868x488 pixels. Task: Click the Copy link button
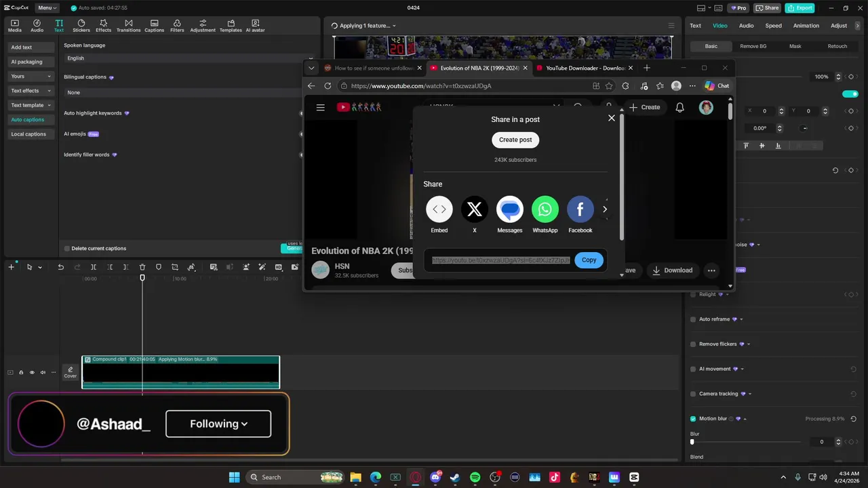click(589, 260)
